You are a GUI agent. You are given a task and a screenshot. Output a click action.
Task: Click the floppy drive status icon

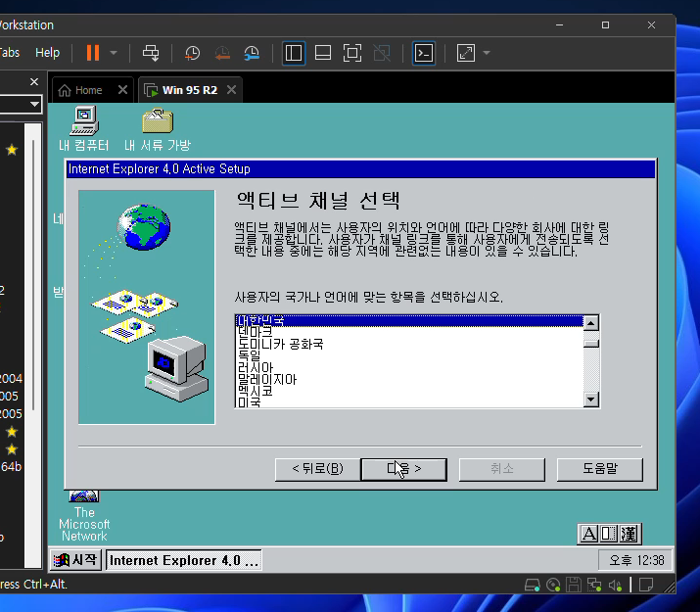(x=574, y=585)
